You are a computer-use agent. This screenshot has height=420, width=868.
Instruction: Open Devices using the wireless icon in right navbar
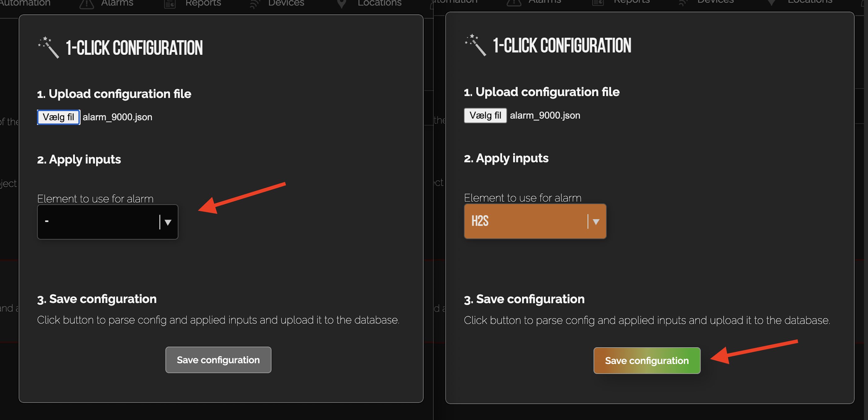coord(683,3)
